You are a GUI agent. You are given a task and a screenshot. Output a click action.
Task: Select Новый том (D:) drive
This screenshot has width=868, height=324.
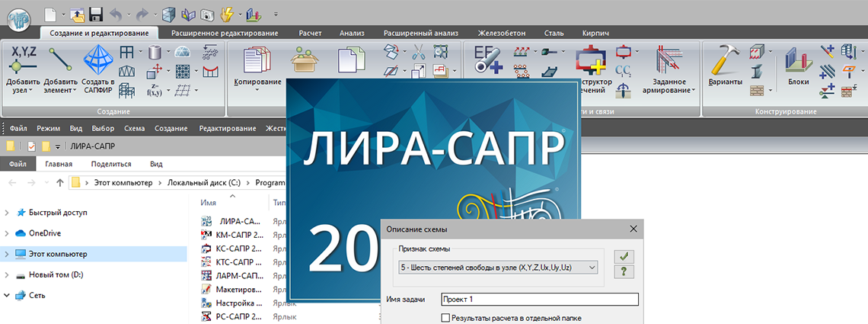55,274
